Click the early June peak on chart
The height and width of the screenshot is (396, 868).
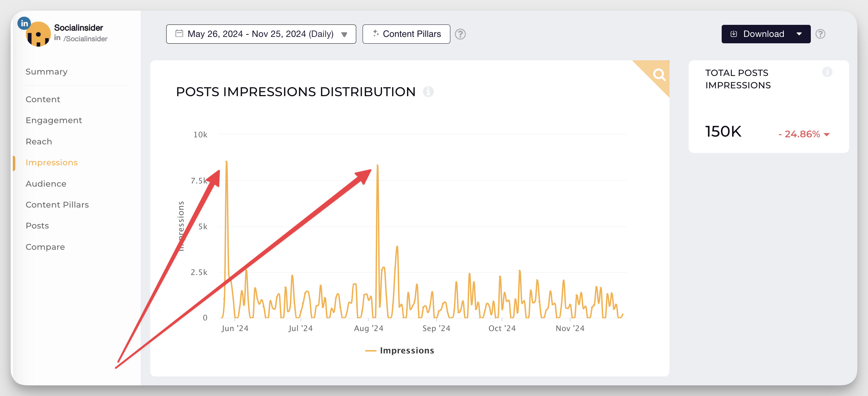226,162
